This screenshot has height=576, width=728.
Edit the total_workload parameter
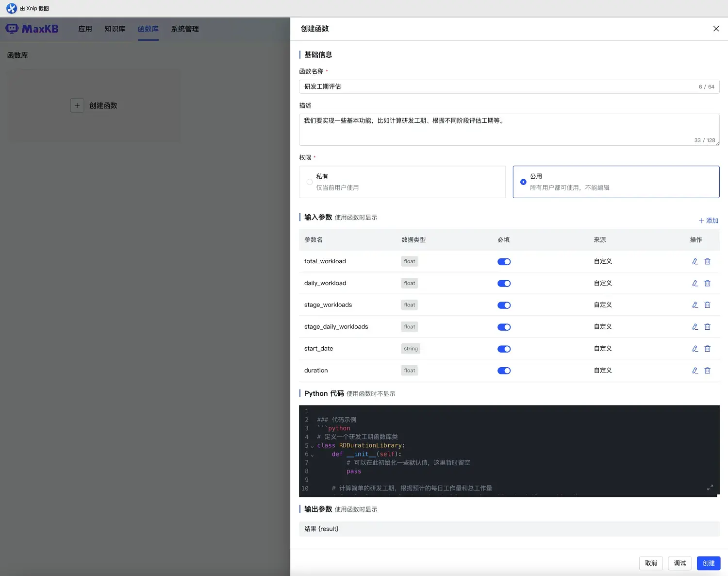pyautogui.click(x=695, y=261)
